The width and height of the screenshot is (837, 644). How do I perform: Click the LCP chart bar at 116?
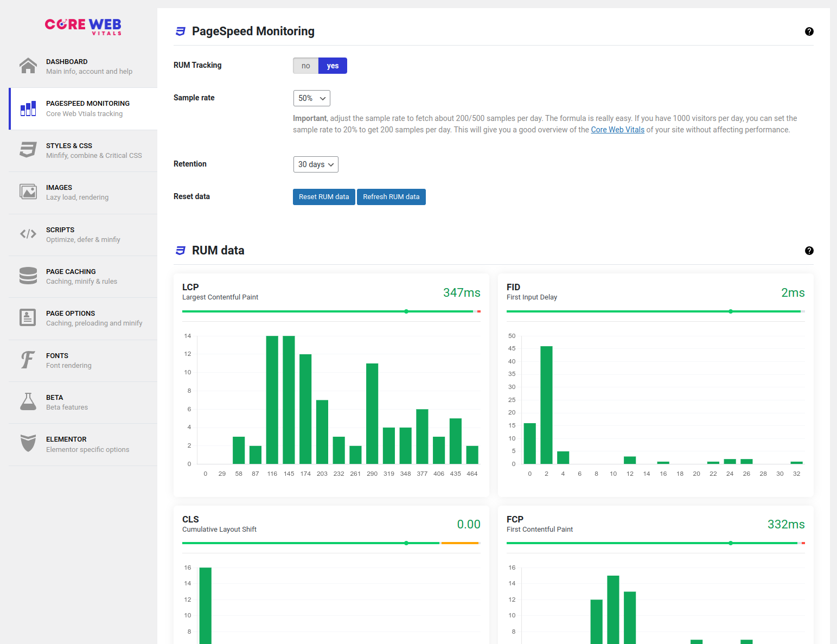coord(272,400)
